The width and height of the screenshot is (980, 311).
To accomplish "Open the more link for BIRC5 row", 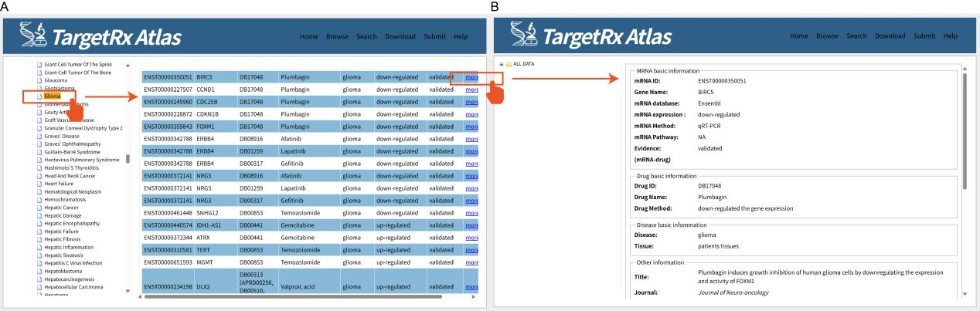I will pyautogui.click(x=471, y=77).
